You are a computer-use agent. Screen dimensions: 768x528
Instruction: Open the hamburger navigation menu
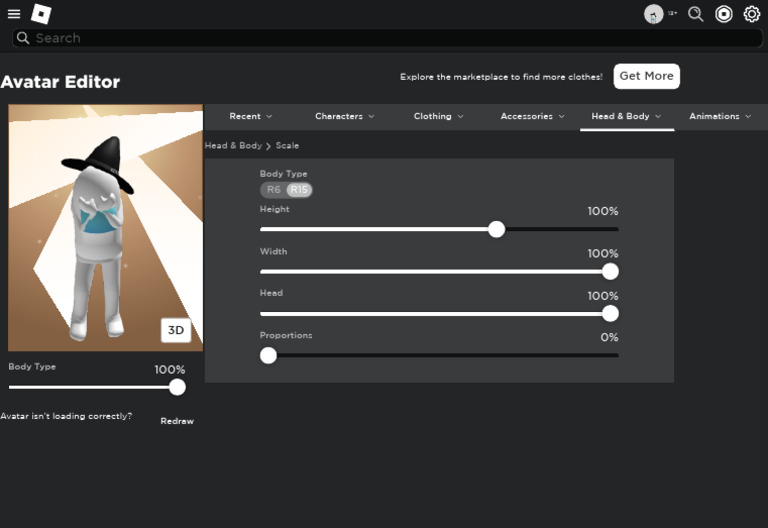tap(14, 14)
